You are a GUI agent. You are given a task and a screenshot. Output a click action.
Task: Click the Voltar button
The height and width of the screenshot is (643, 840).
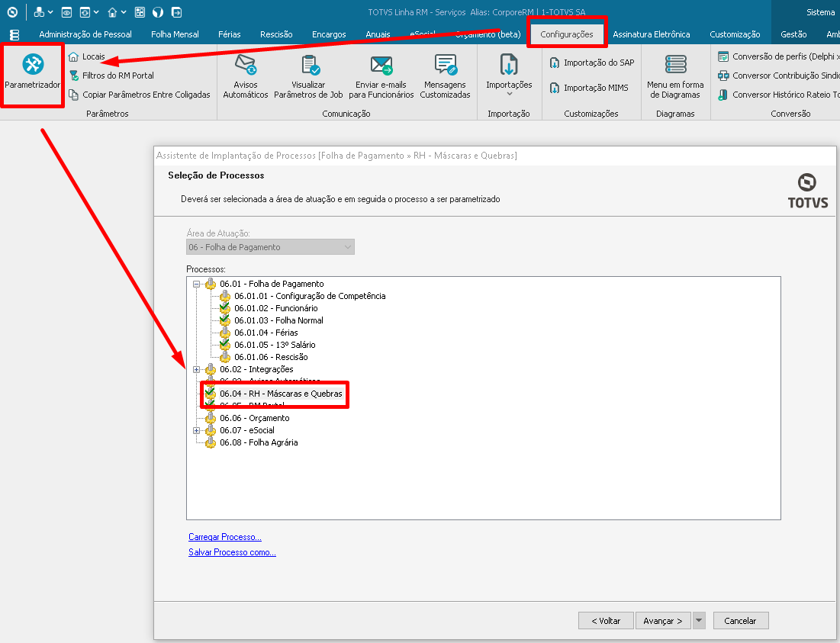pyautogui.click(x=606, y=621)
